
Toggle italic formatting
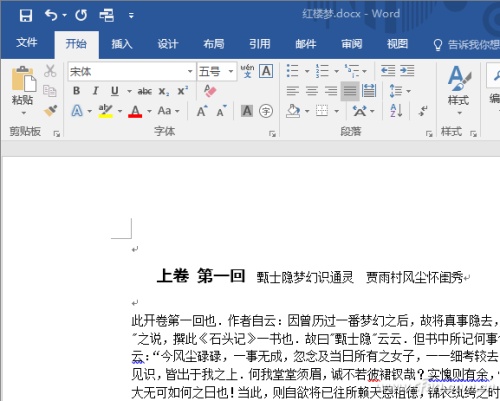(96, 91)
